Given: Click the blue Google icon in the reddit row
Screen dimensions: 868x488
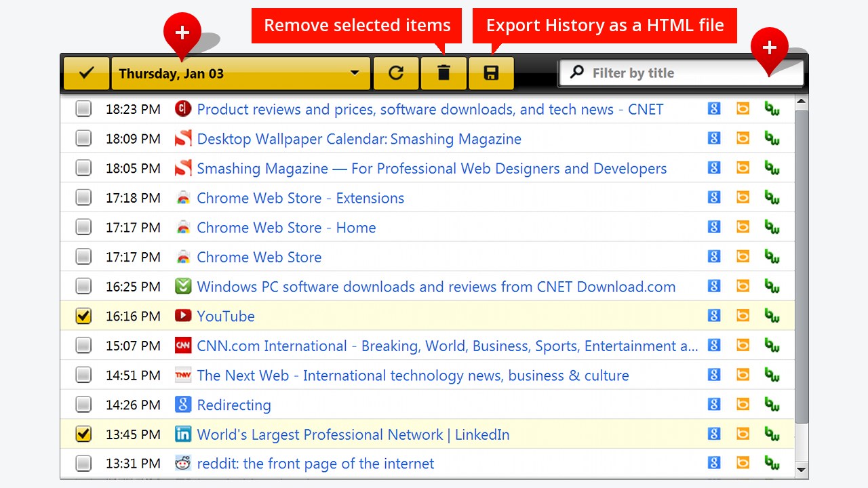Looking at the screenshot, I should click(x=714, y=463).
